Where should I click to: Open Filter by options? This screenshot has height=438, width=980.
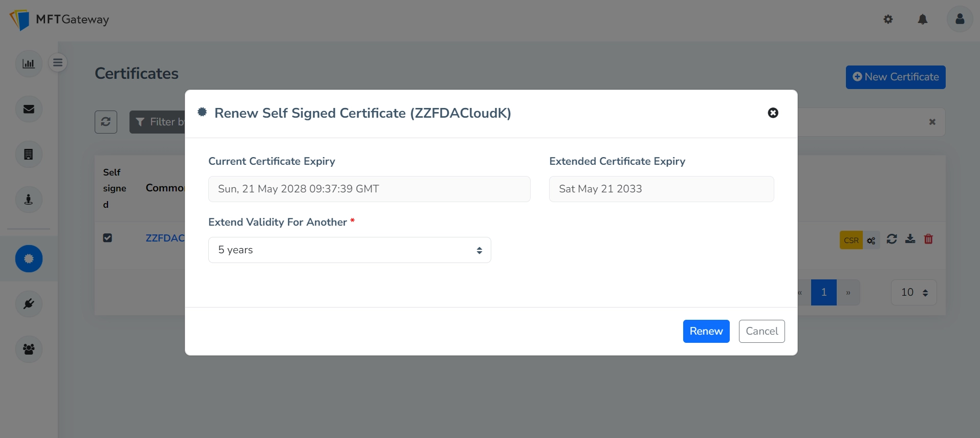[163, 122]
